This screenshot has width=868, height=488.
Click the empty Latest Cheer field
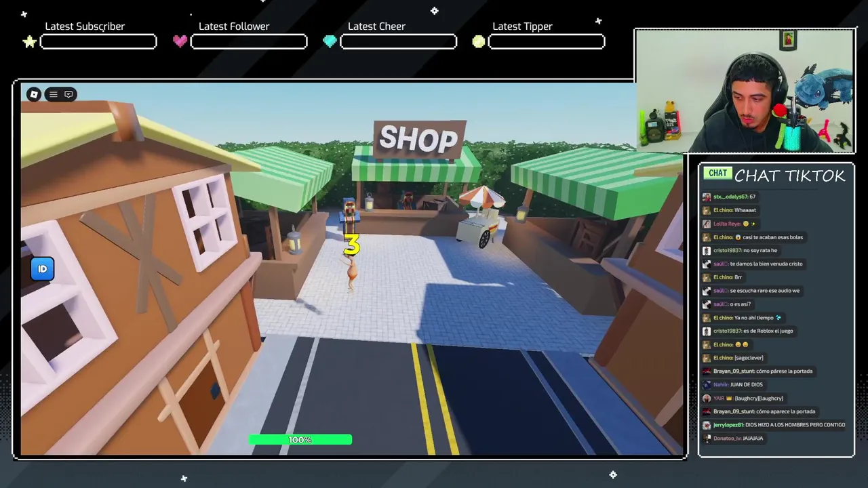pyautogui.click(x=398, y=42)
